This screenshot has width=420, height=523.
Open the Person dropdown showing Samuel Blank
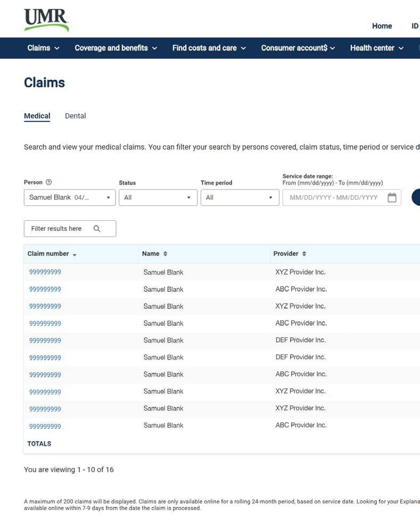(70, 197)
